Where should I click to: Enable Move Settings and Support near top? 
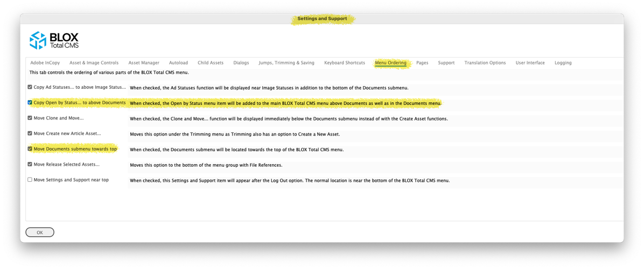[30, 180]
